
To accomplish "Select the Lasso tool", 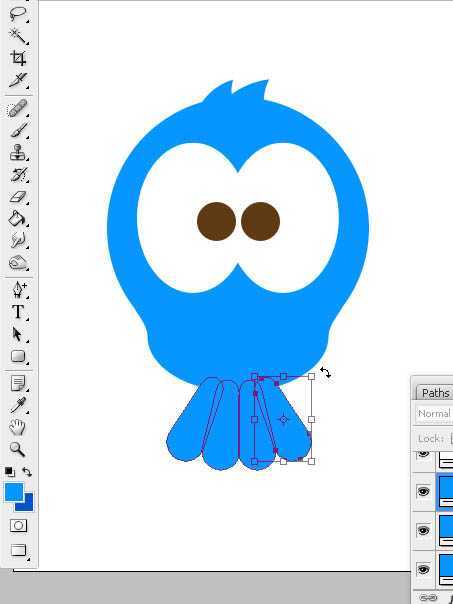I will click(x=18, y=15).
